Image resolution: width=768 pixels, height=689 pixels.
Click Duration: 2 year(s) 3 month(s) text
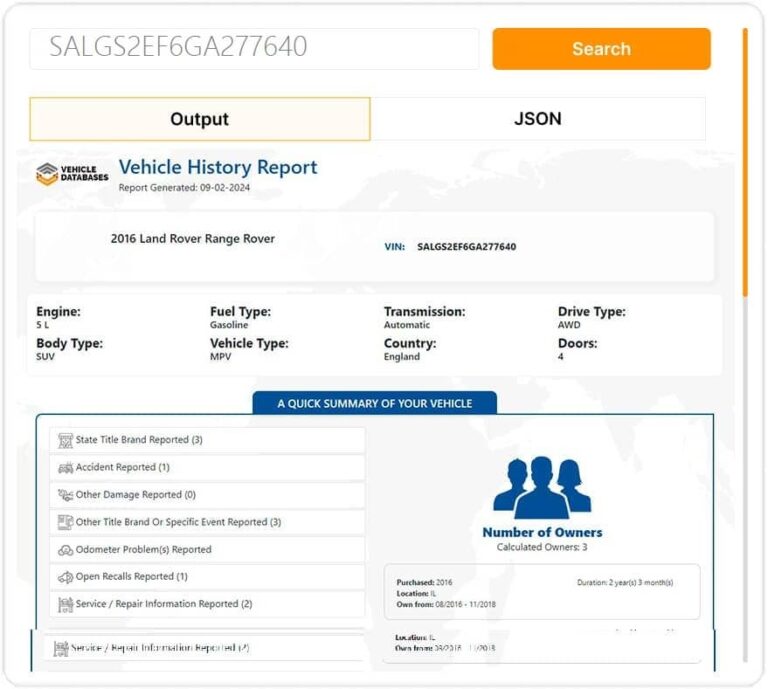pyautogui.click(x=625, y=583)
